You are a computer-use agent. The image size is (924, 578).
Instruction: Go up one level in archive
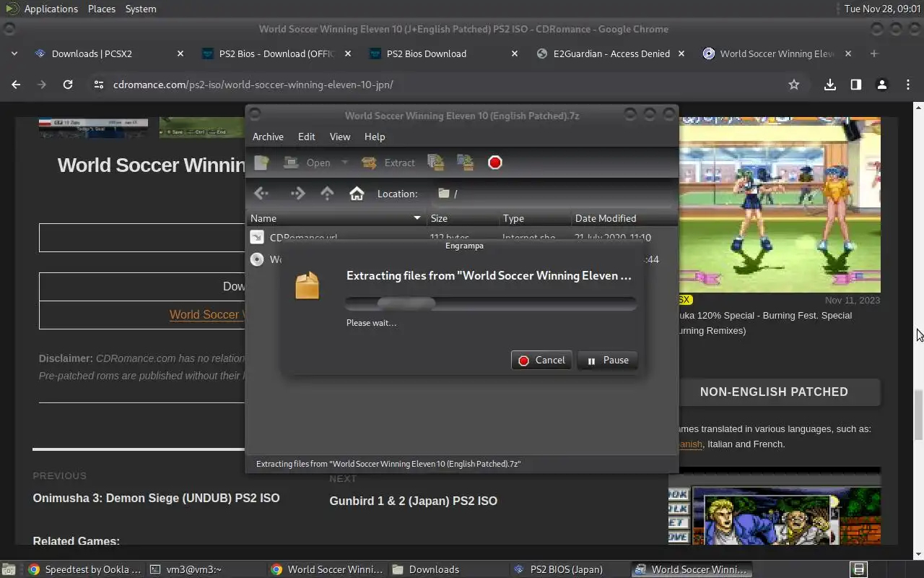327,194
